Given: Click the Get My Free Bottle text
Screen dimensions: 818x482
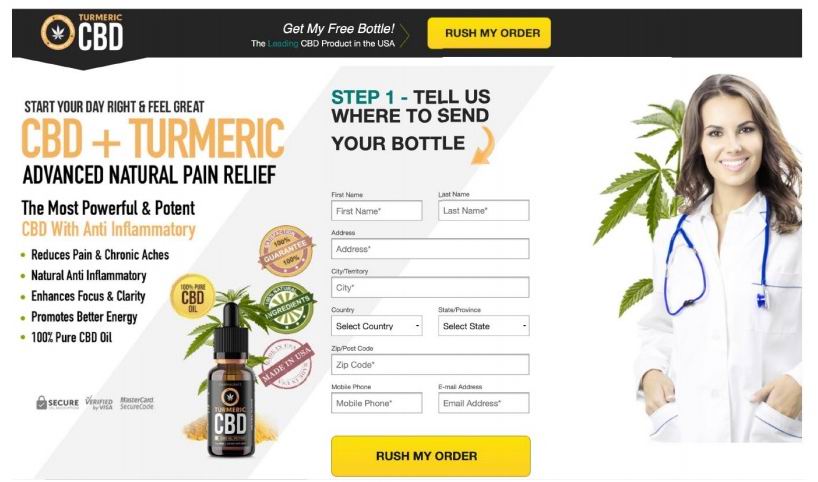Looking at the screenshot, I should coord(339,29).
